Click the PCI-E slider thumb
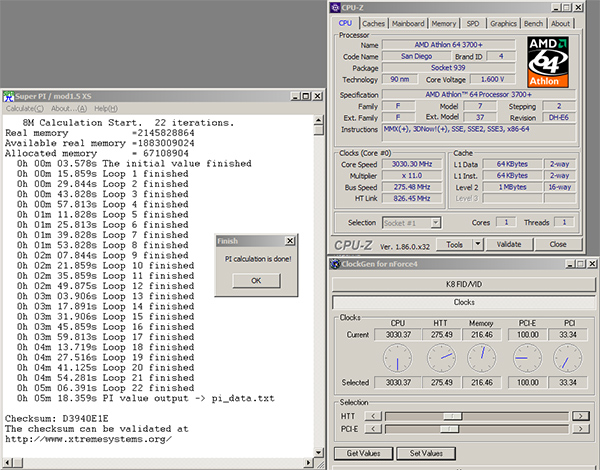The width and height of the screenshot is (600, 470). [x=449, y=429]
